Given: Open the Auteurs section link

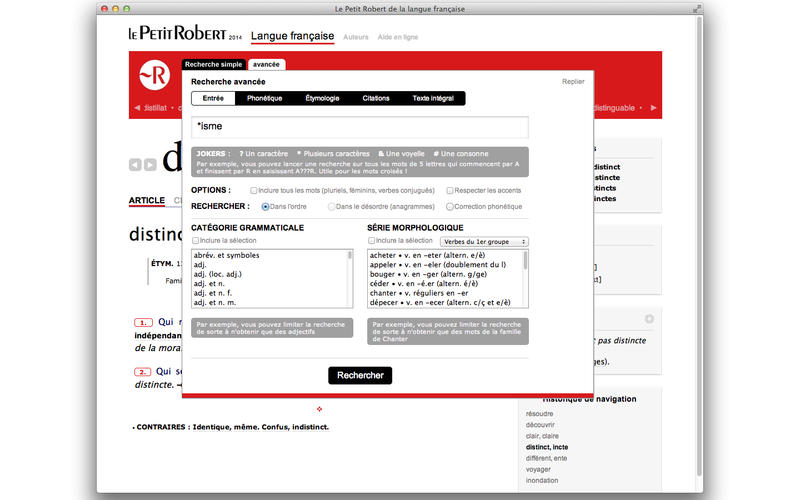Looking at the screenshot, I should click(x=356, y=37).
